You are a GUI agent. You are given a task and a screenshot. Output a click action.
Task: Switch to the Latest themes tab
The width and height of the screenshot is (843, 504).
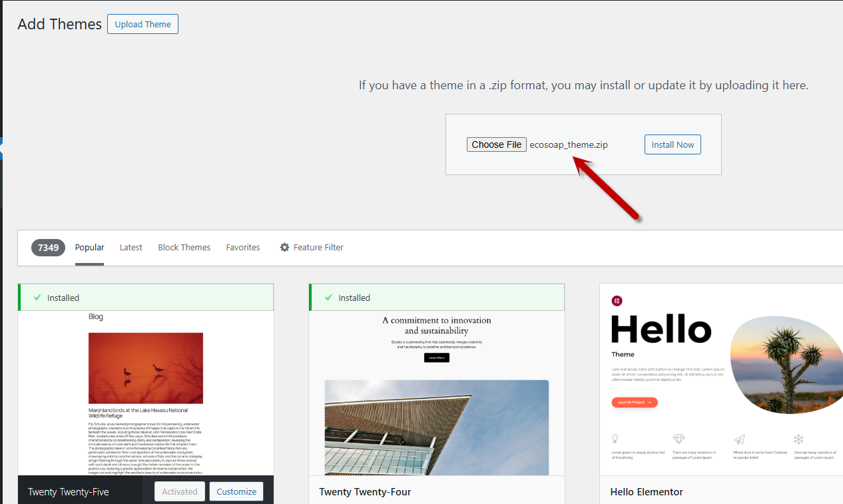[131, 247]
